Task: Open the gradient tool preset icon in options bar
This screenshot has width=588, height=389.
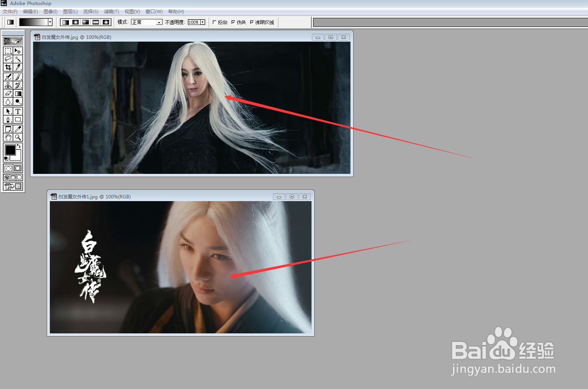Action: [11, 22]
